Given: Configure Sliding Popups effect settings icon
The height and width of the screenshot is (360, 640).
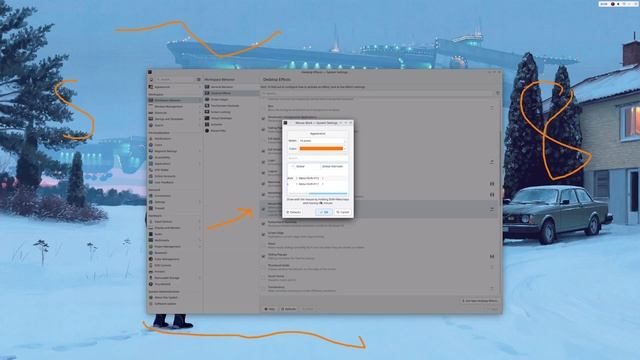Looking at the screenshot, I should coord(492,256).
